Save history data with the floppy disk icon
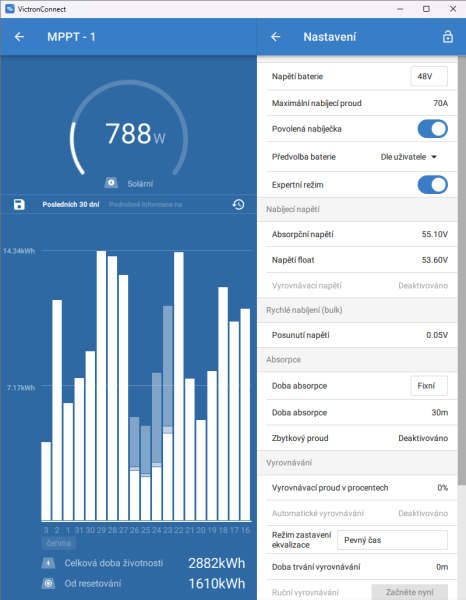Viewport: 466px width, 600px height. [x=19, y=204]
